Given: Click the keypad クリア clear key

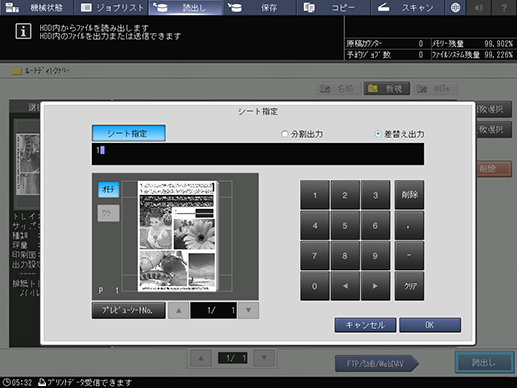Looking at the screenshot, I should point(410,286).
